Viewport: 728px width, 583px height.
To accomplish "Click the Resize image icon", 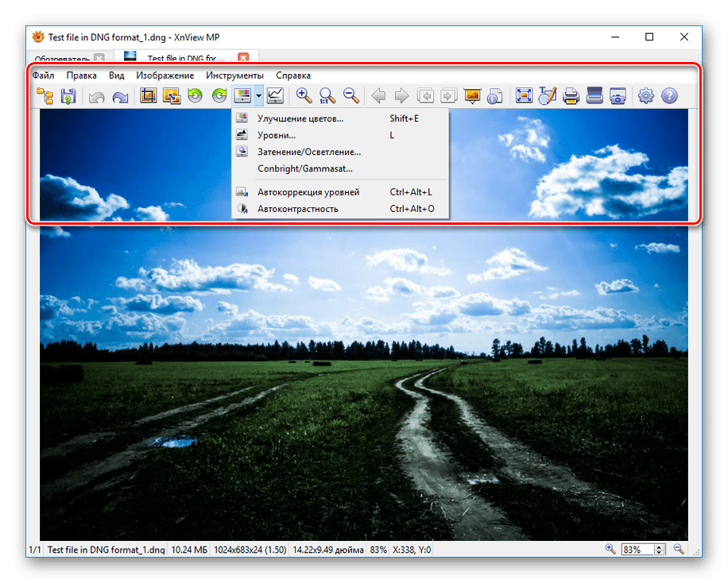I will tap(171, 95).
